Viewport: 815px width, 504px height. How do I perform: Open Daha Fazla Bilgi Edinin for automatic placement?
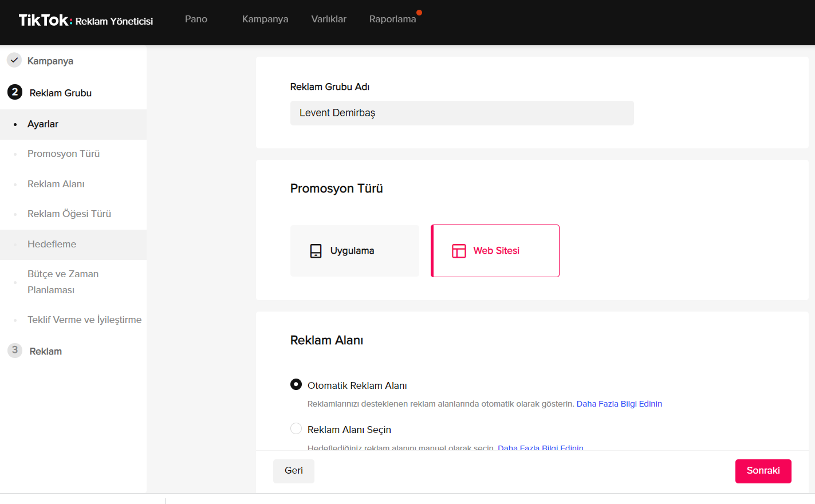coord(619,404)
